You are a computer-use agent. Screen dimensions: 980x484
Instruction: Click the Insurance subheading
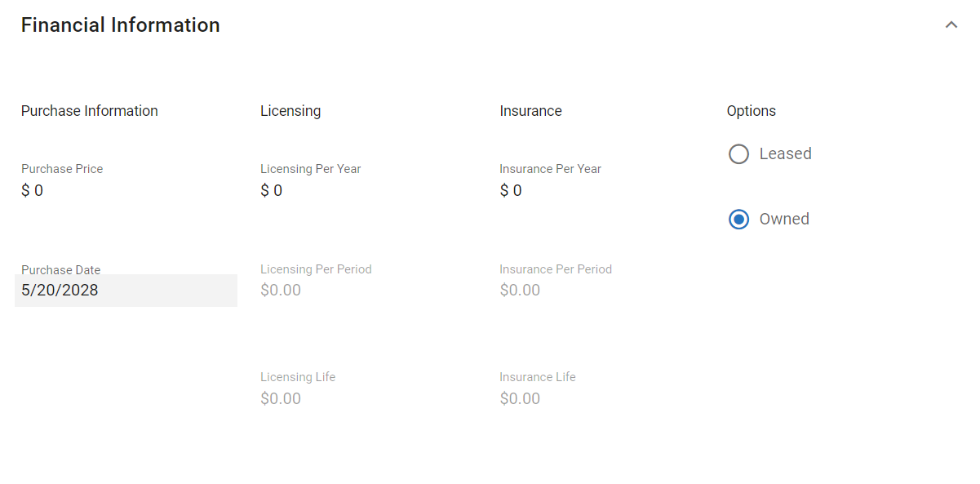tap(530, 111)
